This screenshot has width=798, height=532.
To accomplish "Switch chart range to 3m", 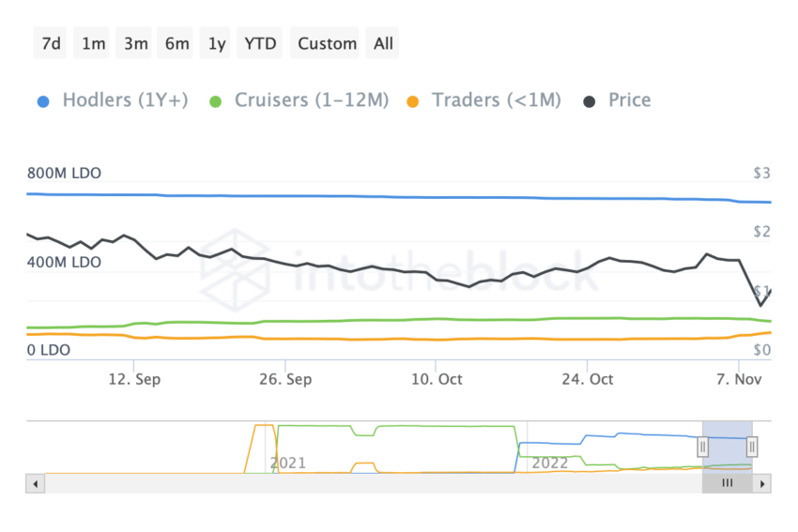I will [134, 43].
